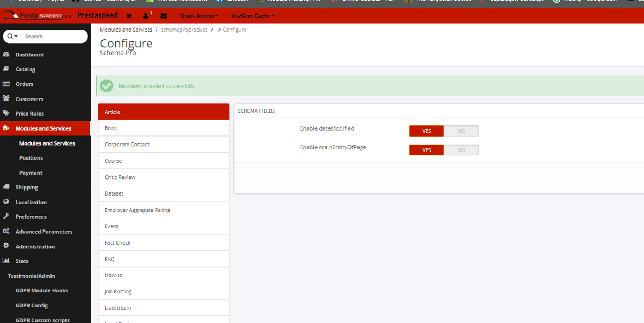Click the search magnifier icon

[10, 36]
